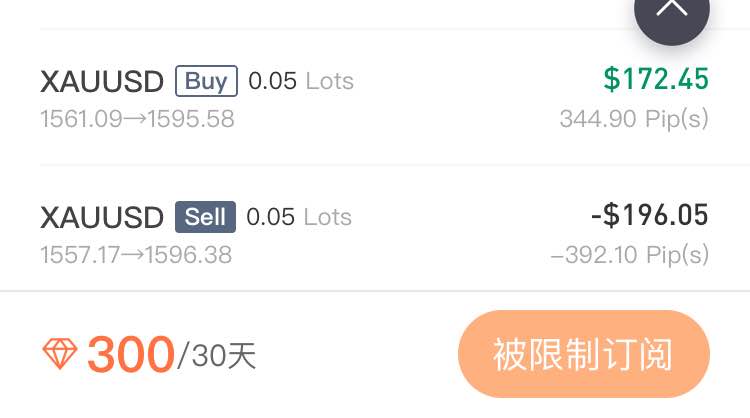Click the Sell tag badge
The image size is (750, 418).
coord(205,217)
